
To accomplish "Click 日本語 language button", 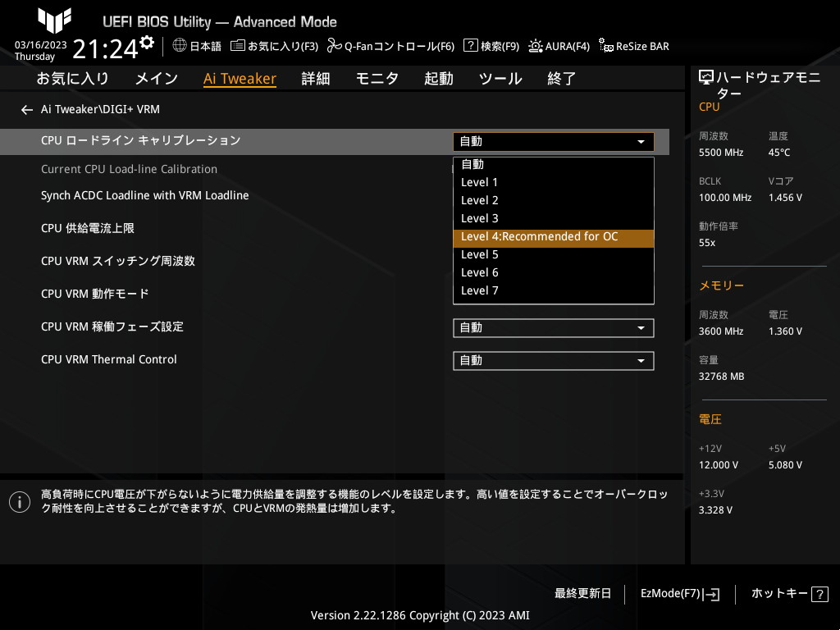I will point(206,47).
